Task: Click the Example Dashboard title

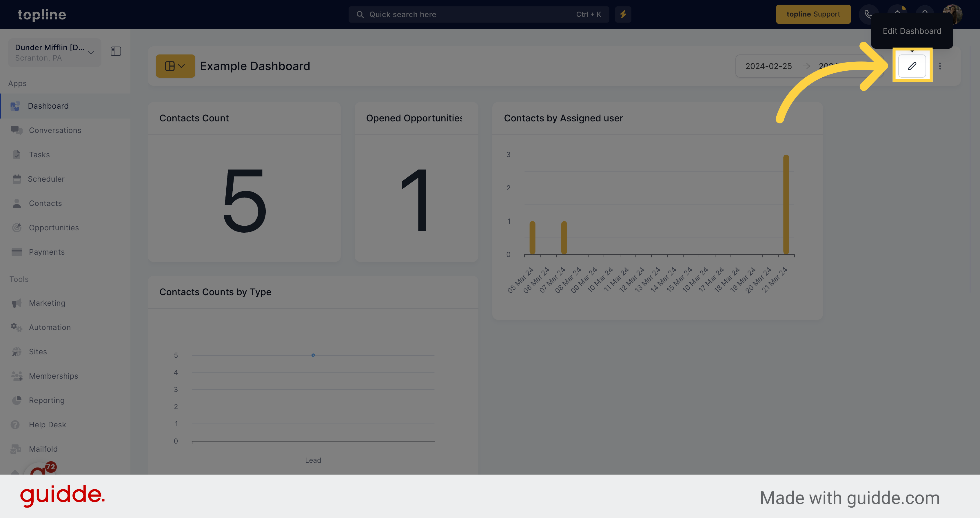Action: click(255, 66)
